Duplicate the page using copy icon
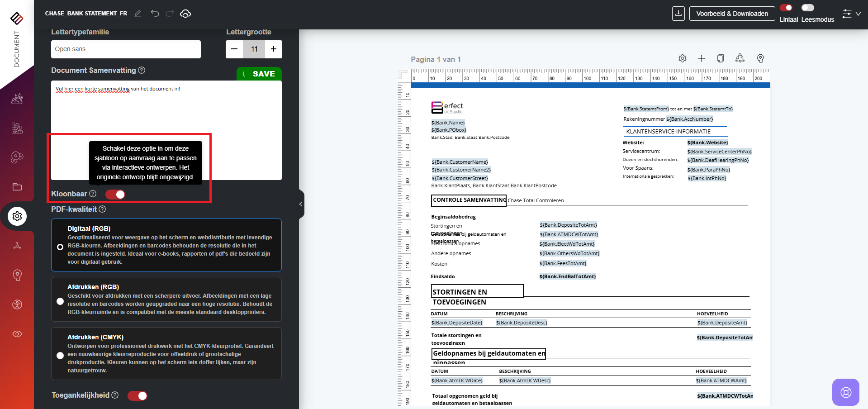 pos(721,58)
